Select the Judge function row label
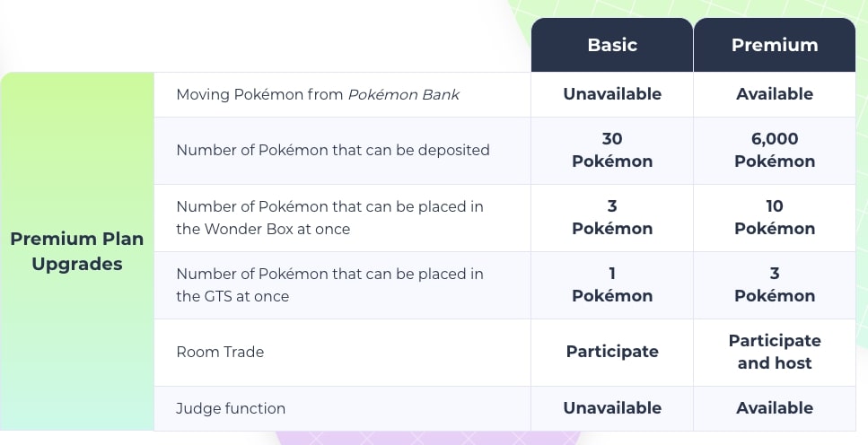This screenshot has width=868, height=445. pos(231,408)
